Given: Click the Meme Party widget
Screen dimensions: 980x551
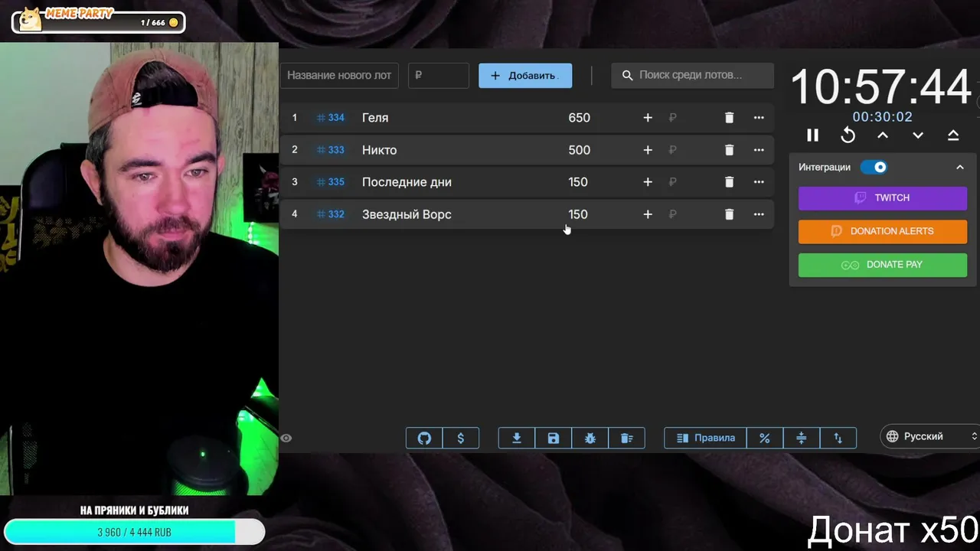Looking at the screenshot, I should [x=98, y=19].
